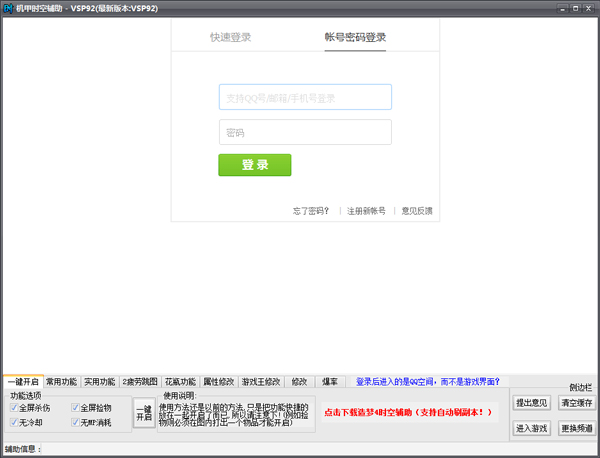Click the 清空缓存 button

click(577, 402)
